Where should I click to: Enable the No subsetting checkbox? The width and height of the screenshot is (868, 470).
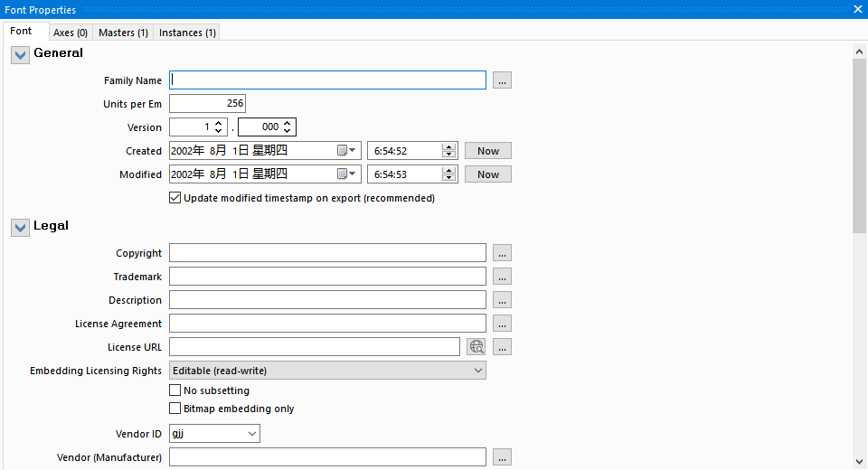point(175,390)
